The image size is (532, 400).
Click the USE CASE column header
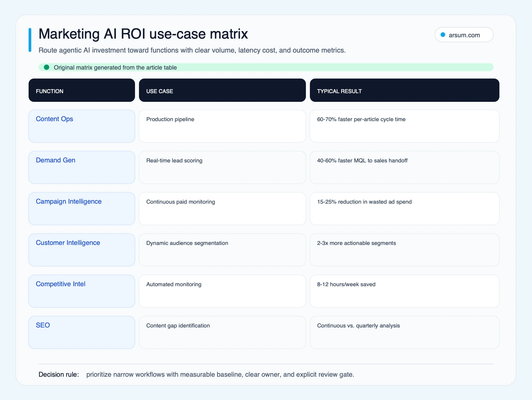click(222, 90)
